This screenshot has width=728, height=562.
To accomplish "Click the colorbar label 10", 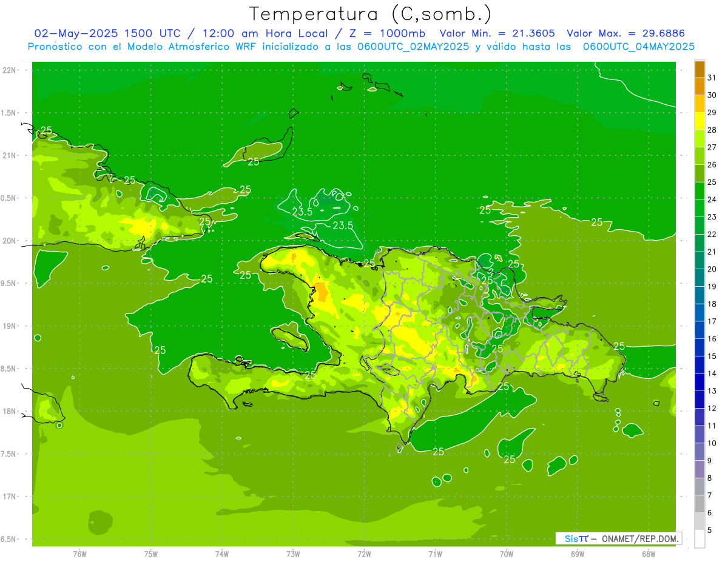I will point(712,443).
